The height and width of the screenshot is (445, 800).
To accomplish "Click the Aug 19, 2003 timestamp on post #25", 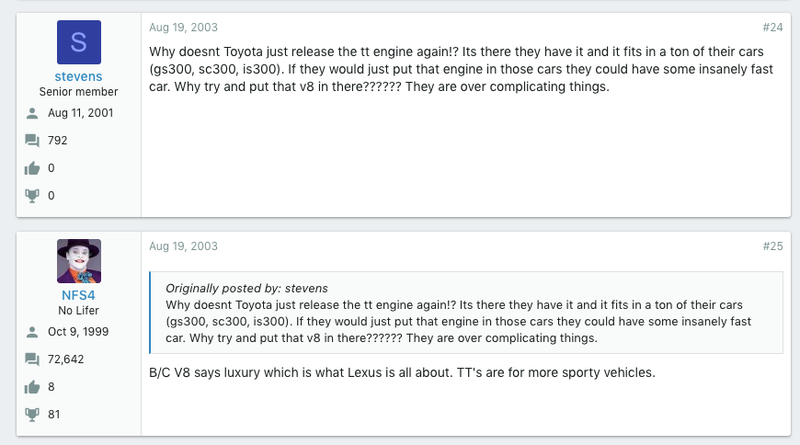I will pyautogui.click(x=183, y=246).
